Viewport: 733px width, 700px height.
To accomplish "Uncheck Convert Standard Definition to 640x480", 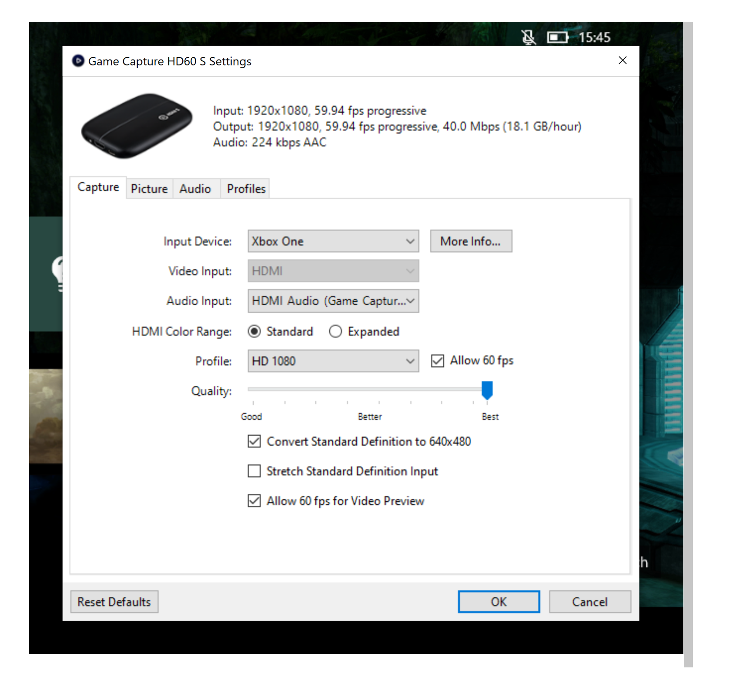I will (x=254, y=441).
